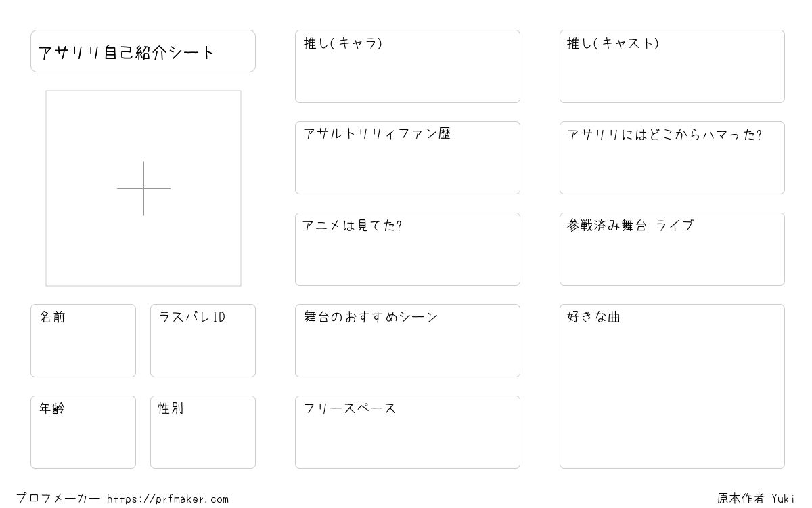This screenshot has width=812, height=508.
Task: Click the アサリリ自己紹介シート title box
Action: point(143,51)
